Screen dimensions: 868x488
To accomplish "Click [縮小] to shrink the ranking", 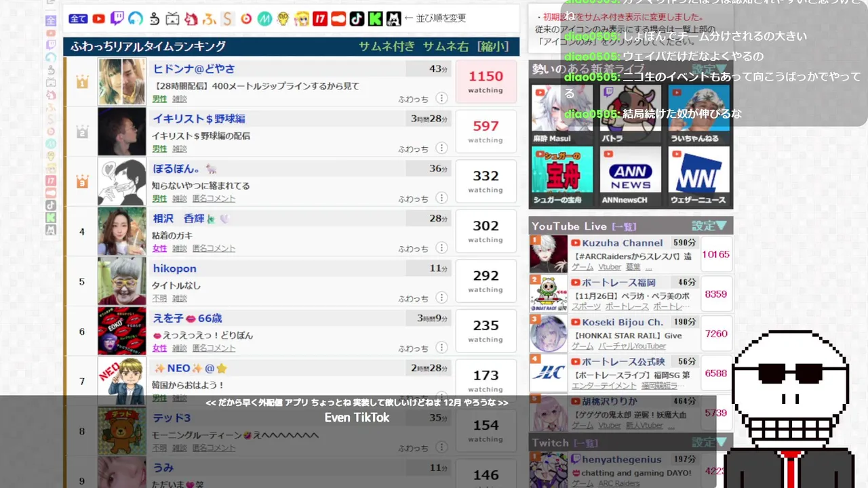I will (x=493, y=47).
